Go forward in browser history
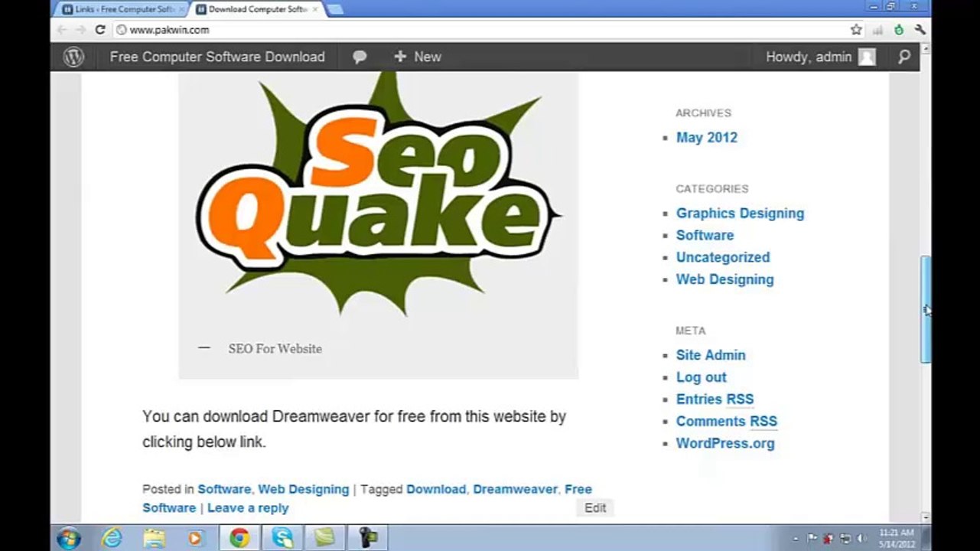Image resolution: width=980 pixels, height=551 pixels. (80, 30)
